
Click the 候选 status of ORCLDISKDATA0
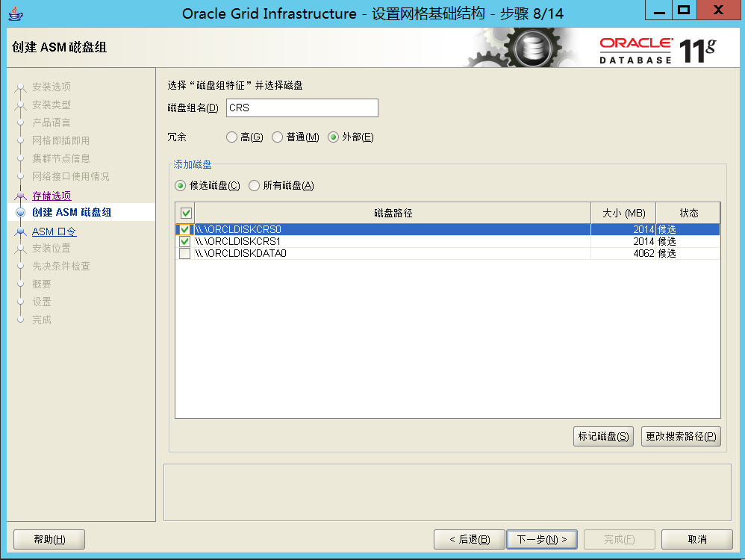click(x=688, y=253)
